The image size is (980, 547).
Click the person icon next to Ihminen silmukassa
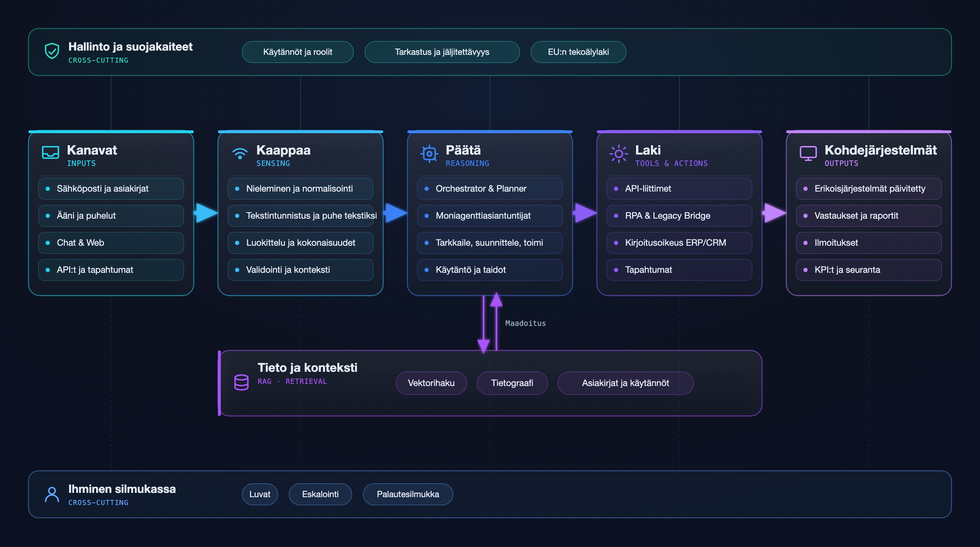click(52, 495)
